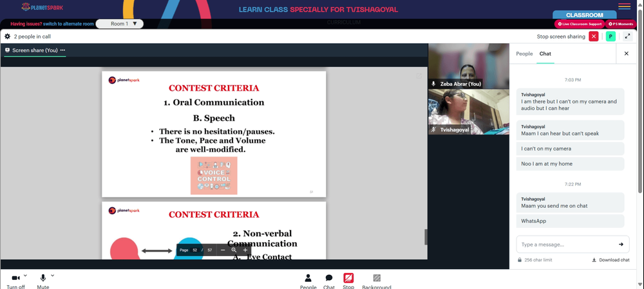
Task: Expand microphone options chevron
Action: point(52,275)
